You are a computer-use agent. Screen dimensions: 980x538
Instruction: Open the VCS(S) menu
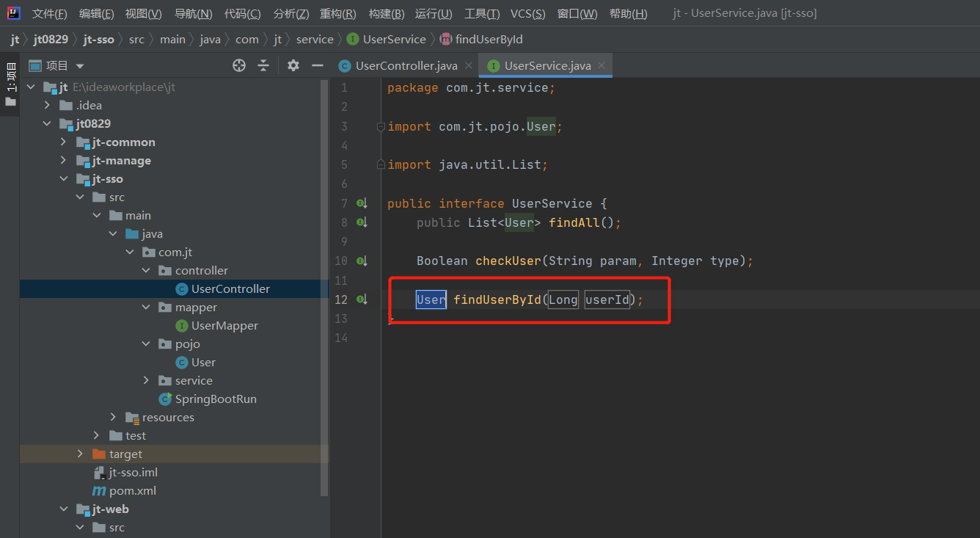528,13
